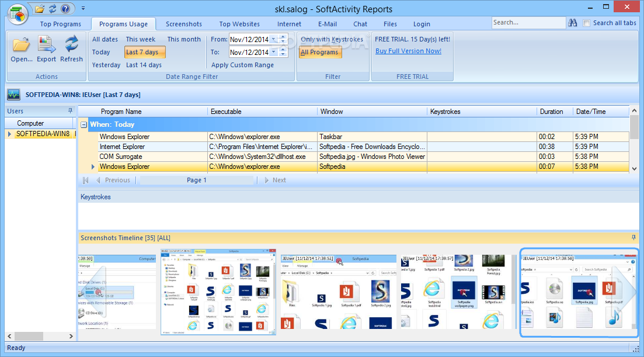Screen dimensions: 644x357
Task: Select the This week filter
Action: tap(141, 39)
